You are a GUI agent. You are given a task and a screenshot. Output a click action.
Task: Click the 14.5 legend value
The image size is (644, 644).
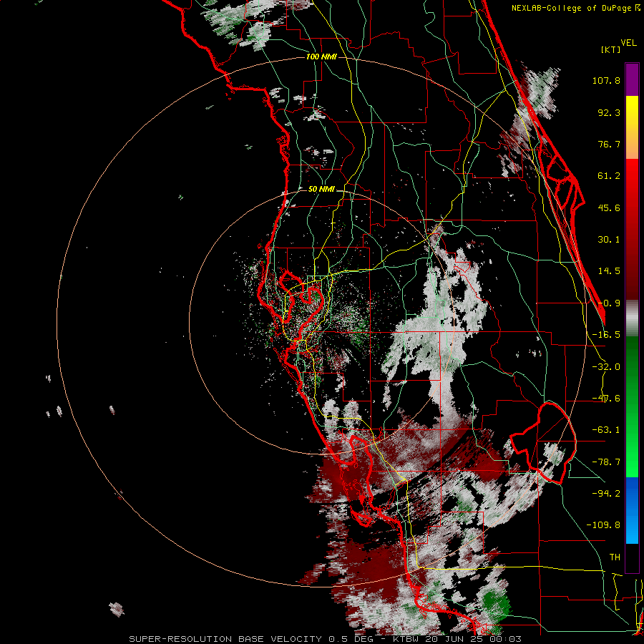[x=609, y=271]
